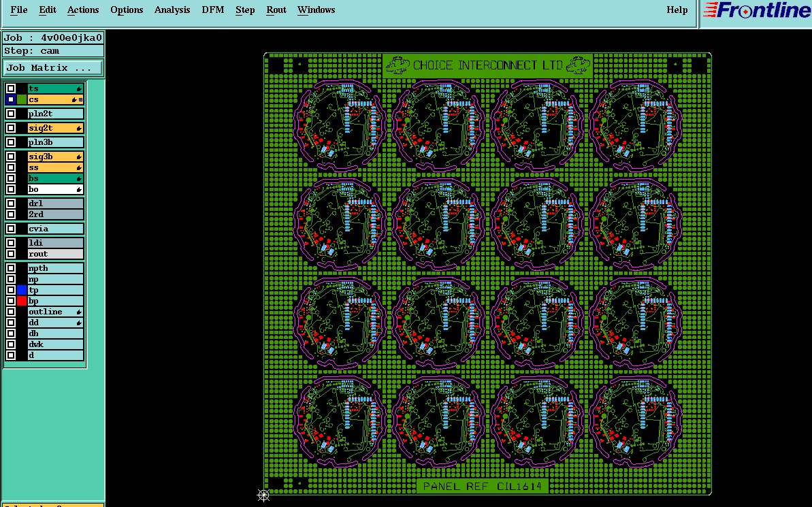Select the 2rd layer name
The width and height of the screenshot is (812, 507).
pos(55,214)
